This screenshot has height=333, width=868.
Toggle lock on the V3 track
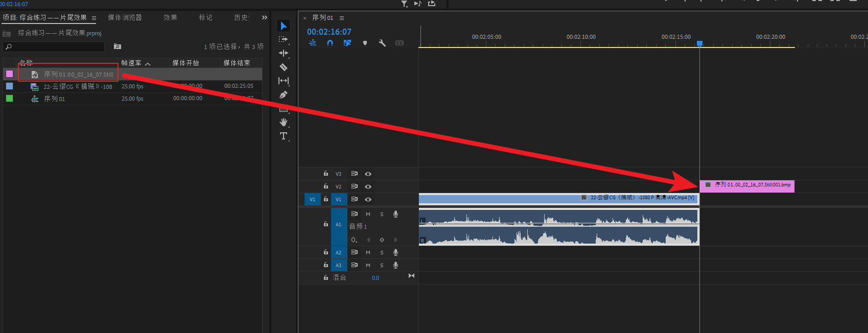[326, 174]
